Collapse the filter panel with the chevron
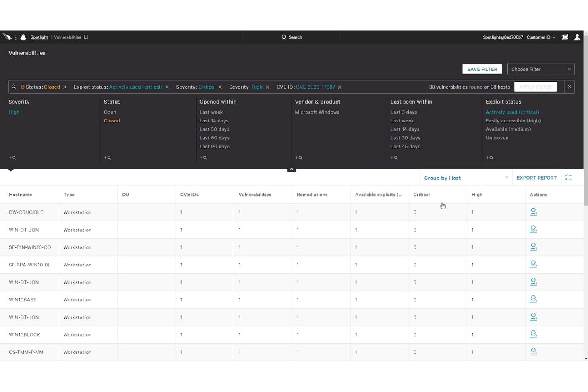This screenshot has height=392, width=588. tap(292, 169)
